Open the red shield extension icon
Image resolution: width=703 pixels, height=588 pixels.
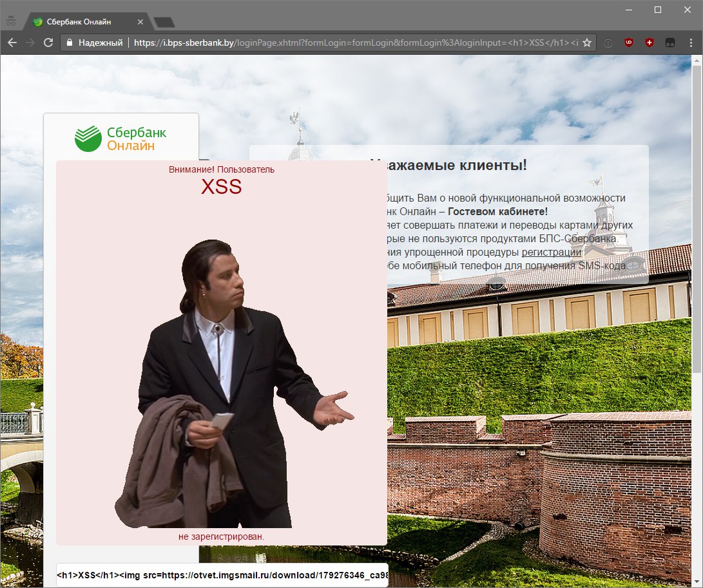click(x=650, y=43)
